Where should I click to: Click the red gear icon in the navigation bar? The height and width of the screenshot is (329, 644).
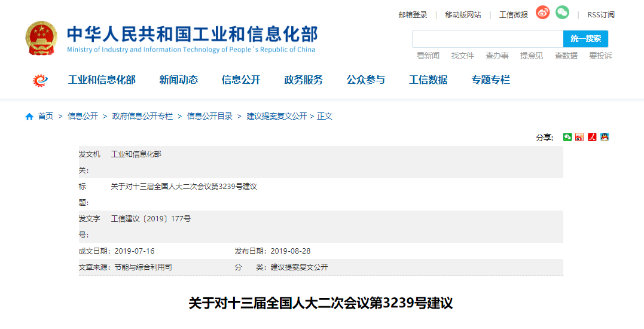(x=40, y=80)
